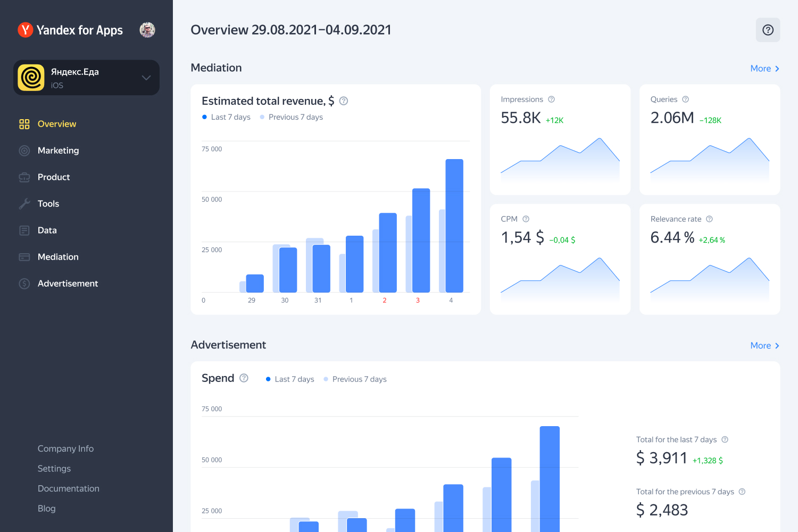Open Company Info in the sidebar
This screenshot has height=532, width=798.
point(65,448)
